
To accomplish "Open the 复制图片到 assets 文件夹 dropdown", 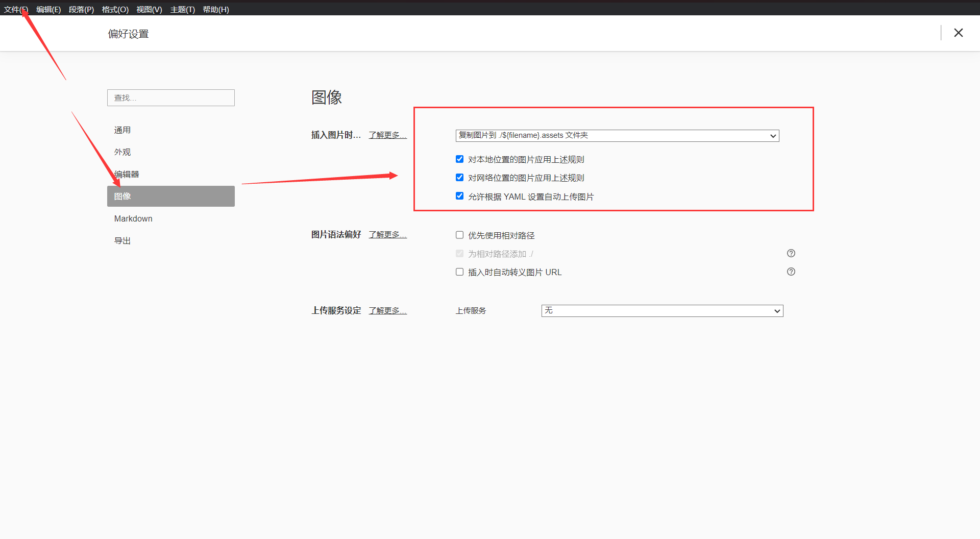I will pos(617,135).
